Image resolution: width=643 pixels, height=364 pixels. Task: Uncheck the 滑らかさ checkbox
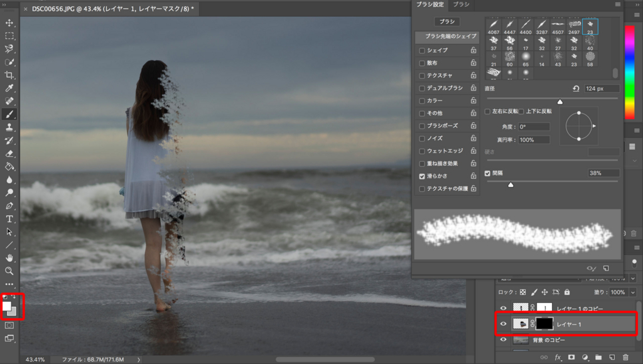coord(422,176)
